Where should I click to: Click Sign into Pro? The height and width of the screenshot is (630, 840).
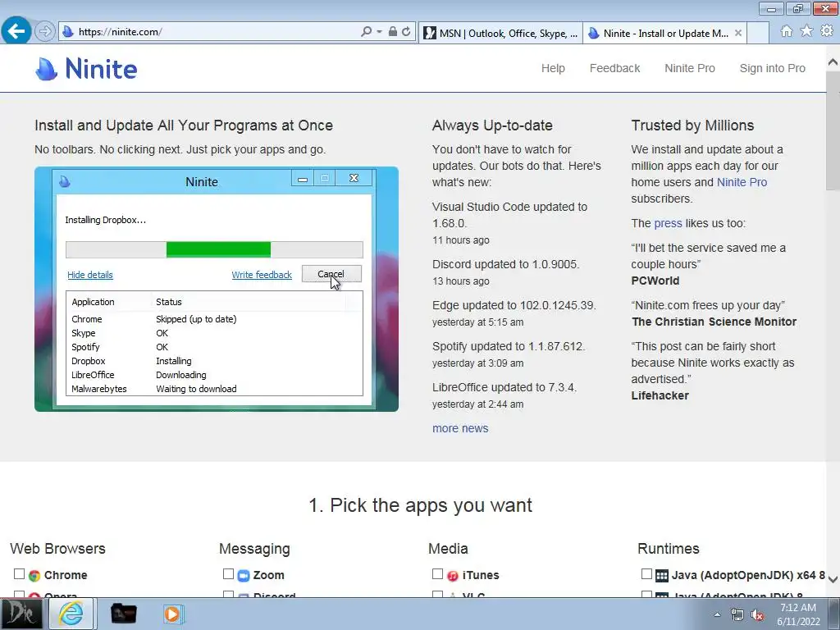coord(772,68)
